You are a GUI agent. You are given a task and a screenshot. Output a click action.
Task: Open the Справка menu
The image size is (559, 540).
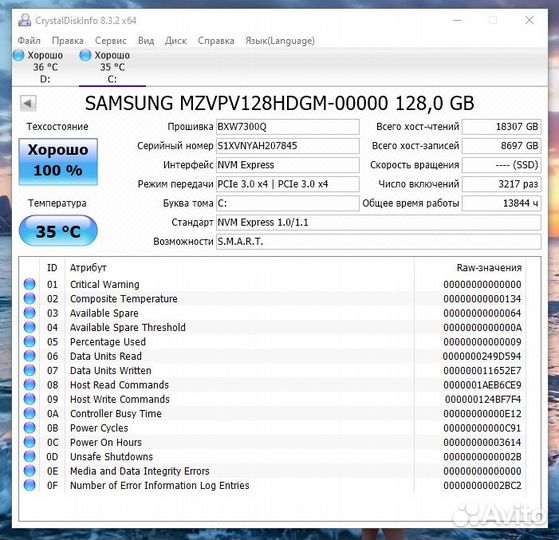click(x=216, y=41)
